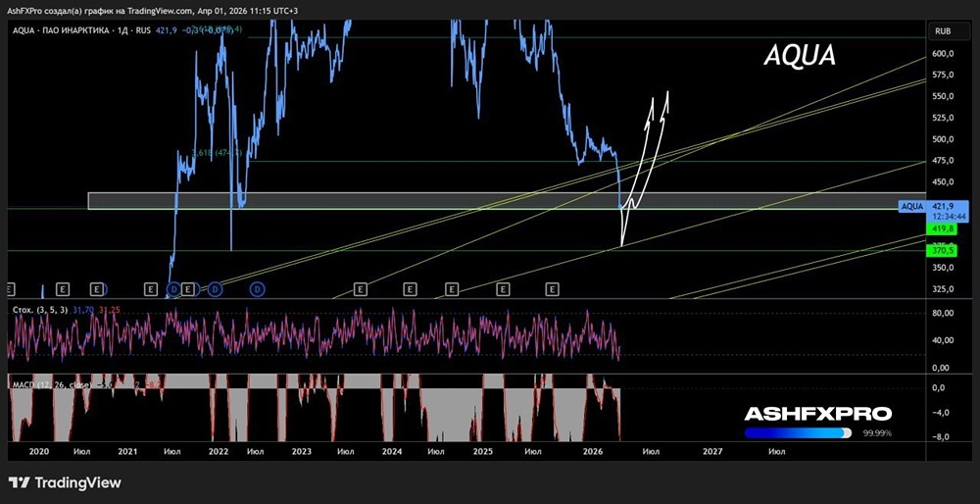Click the green 419,8 price label
This screenshot has height=504, width=980.
[943, 229]
